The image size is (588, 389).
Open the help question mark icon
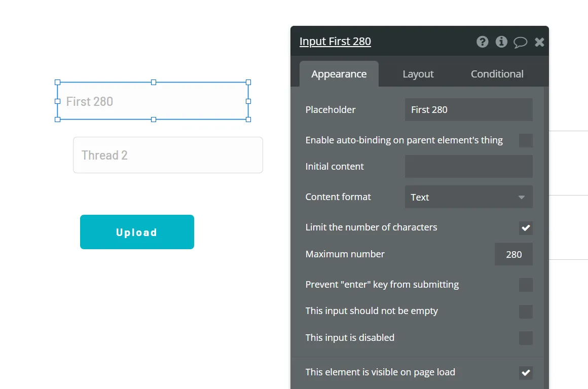[482, 42]
